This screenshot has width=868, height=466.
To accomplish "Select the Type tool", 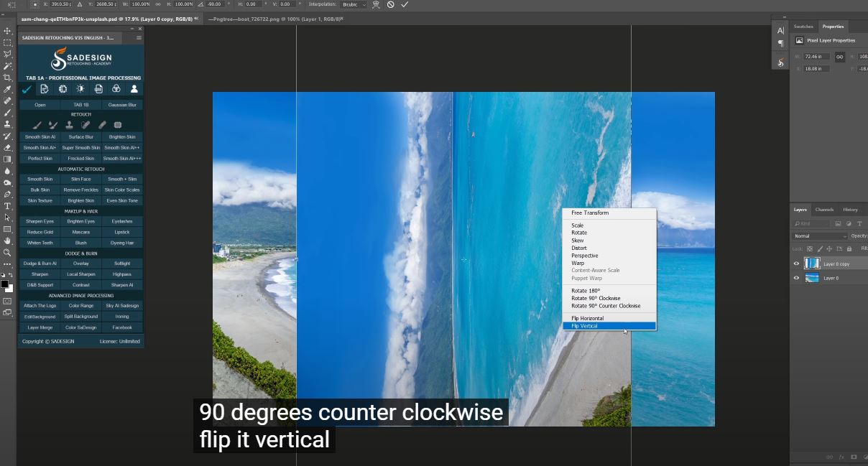I will point(8,206).
